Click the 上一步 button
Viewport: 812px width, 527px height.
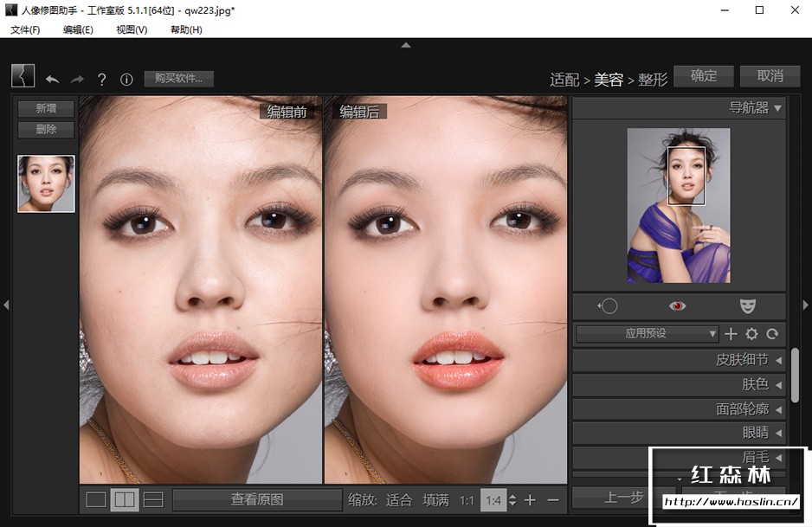623,498
